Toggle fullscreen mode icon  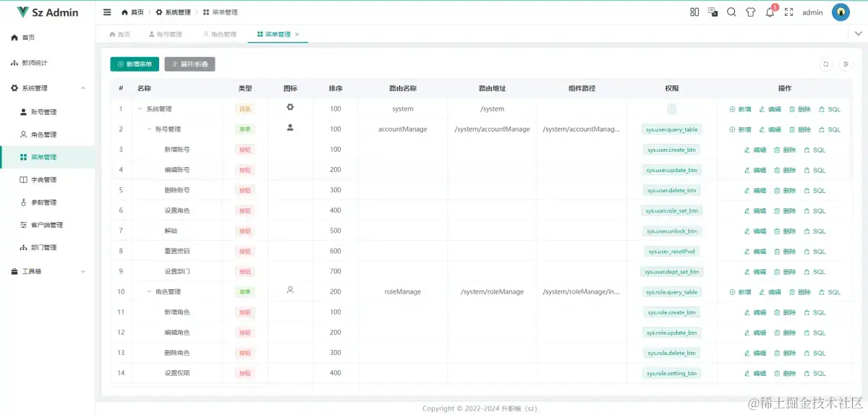[x=788, y=12]
